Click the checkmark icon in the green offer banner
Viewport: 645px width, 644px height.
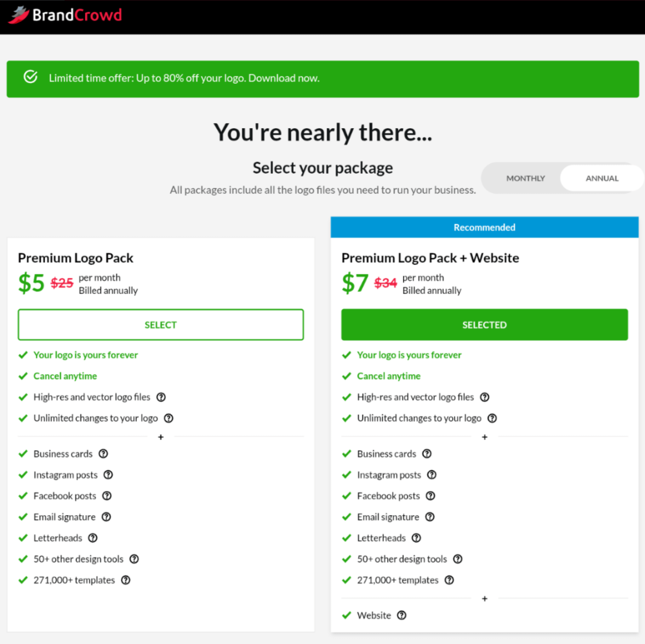[30, 77]
